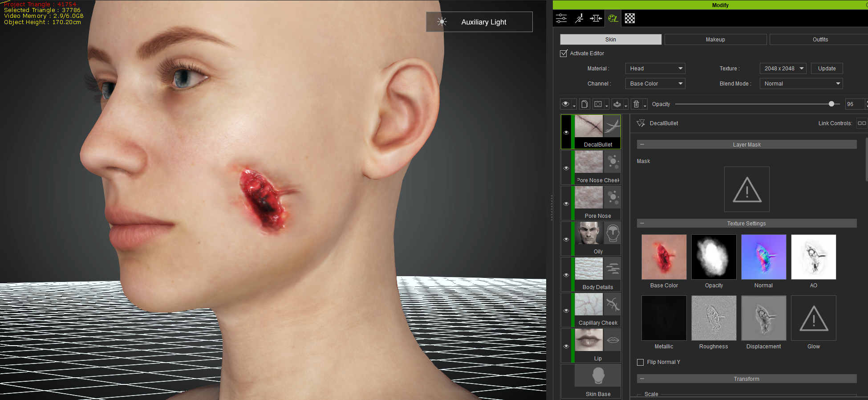Image resolution: width=868 pixels, height=400 pixels.
Task: Toggle visibility of the Oily layer
Action: coord(566,239)
